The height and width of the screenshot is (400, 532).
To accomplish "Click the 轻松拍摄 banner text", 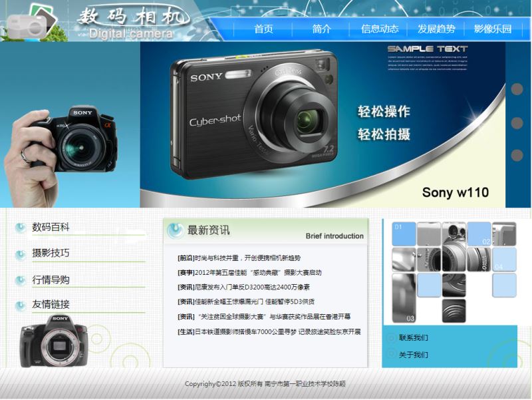I will [384, 134].
